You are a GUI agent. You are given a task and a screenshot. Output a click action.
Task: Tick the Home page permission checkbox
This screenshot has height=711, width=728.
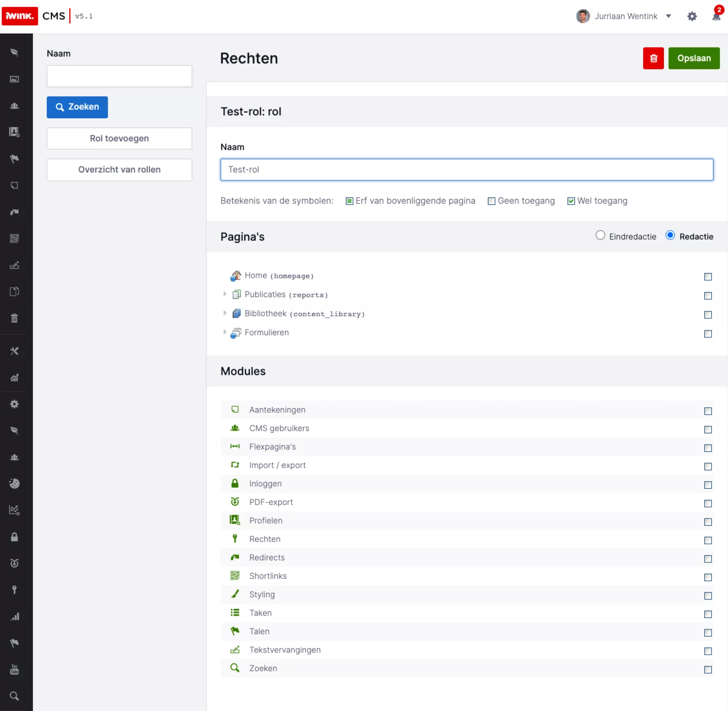click(708, 277)
